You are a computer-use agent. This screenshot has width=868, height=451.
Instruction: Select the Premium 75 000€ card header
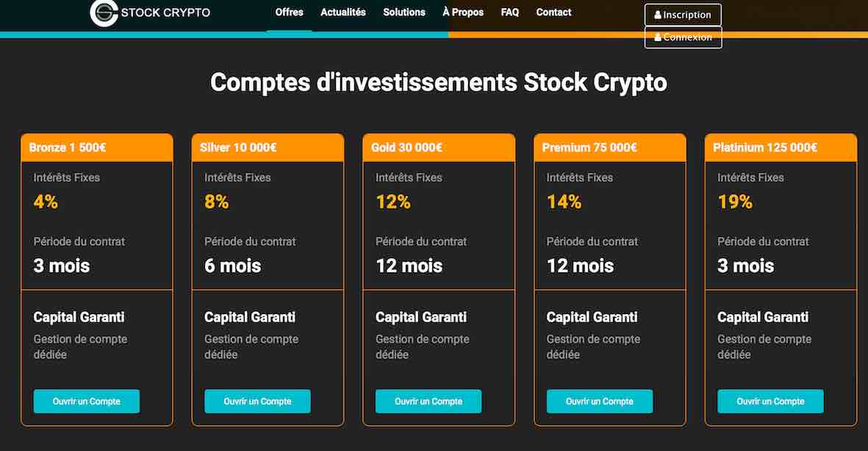coord(610,147)
